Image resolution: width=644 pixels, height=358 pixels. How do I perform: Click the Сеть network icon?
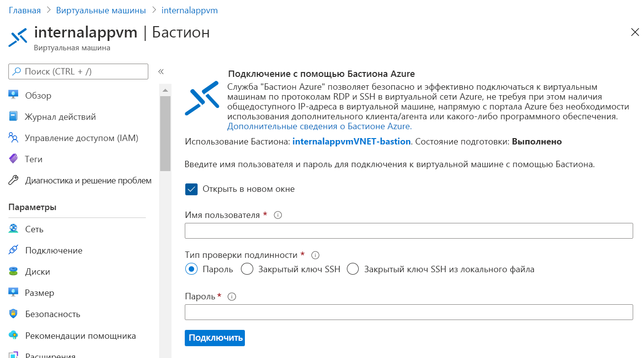[x=13, y=229]
